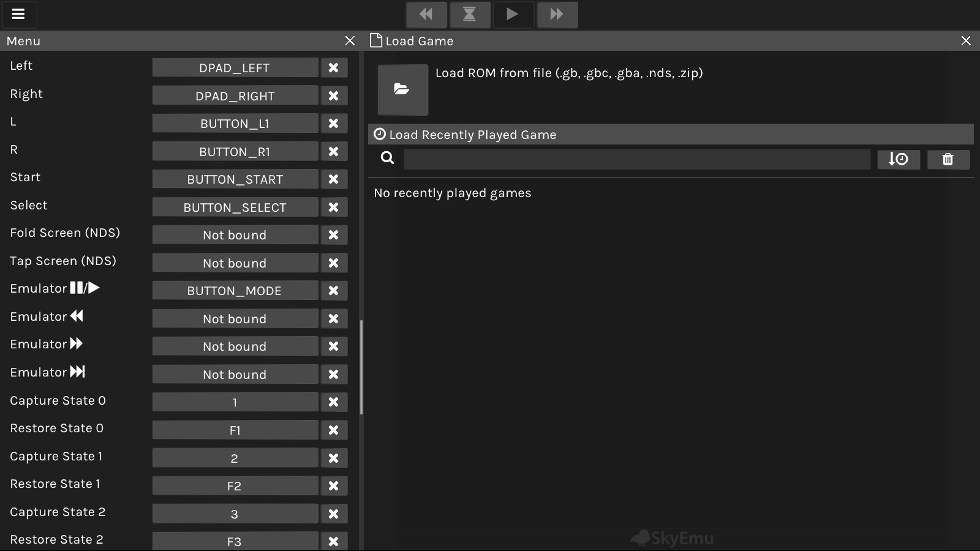This screenshot has height=551, width=980.
Task: Click the Menu panel vertical scrollbar
Action: pyautogui.click(x=361, y=367)
